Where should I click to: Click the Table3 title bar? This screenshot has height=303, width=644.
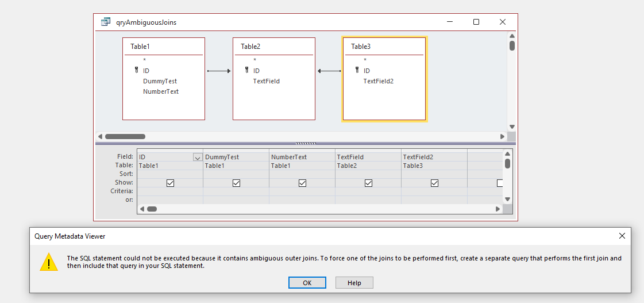[x=384, y=47]
